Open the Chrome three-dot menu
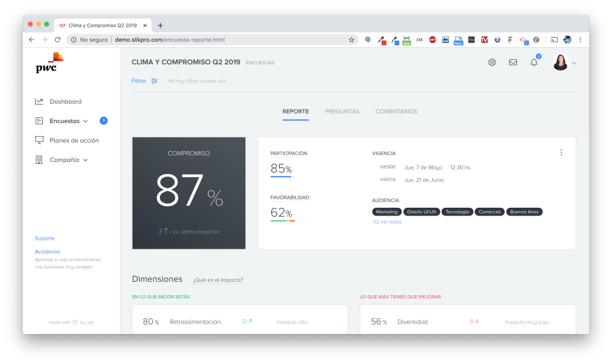 click(x=580, y=40)
